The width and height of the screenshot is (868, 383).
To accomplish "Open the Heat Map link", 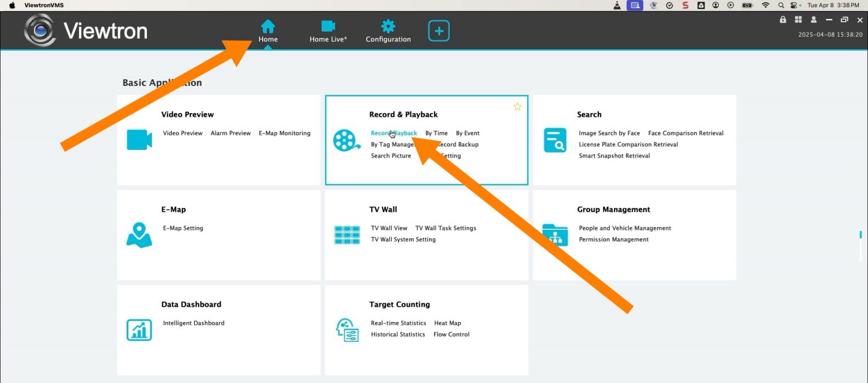I will point(447,323).
